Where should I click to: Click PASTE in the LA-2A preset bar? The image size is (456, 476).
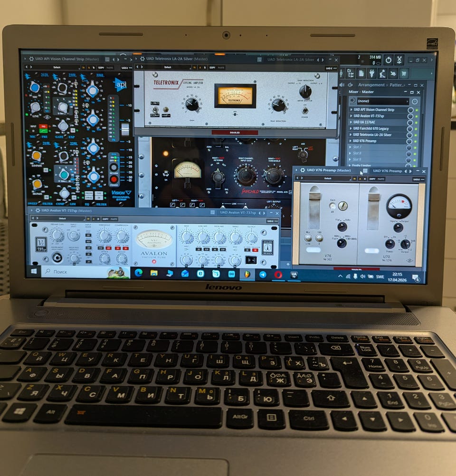221,67
